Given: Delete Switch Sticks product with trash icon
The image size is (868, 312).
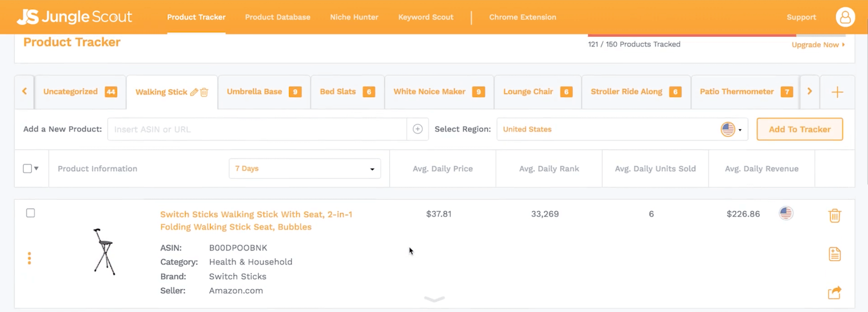Looking at the screenshot, I should [834, 215].
